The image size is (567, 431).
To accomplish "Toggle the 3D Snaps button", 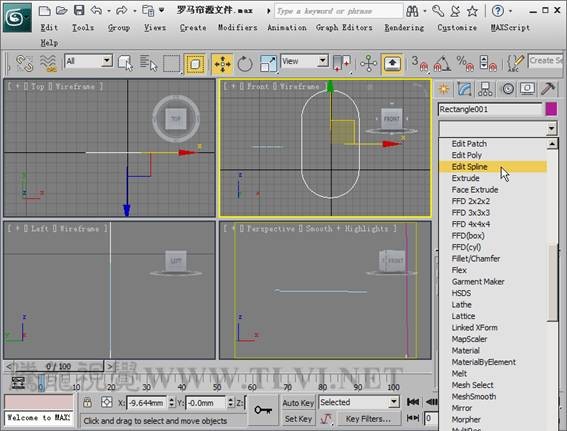I will 419,64.
